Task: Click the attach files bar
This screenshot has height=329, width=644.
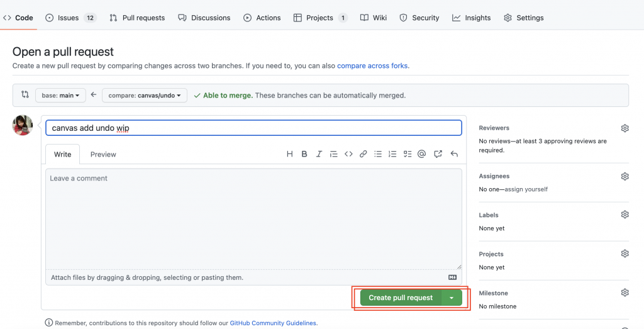Action: pos(253,277)
